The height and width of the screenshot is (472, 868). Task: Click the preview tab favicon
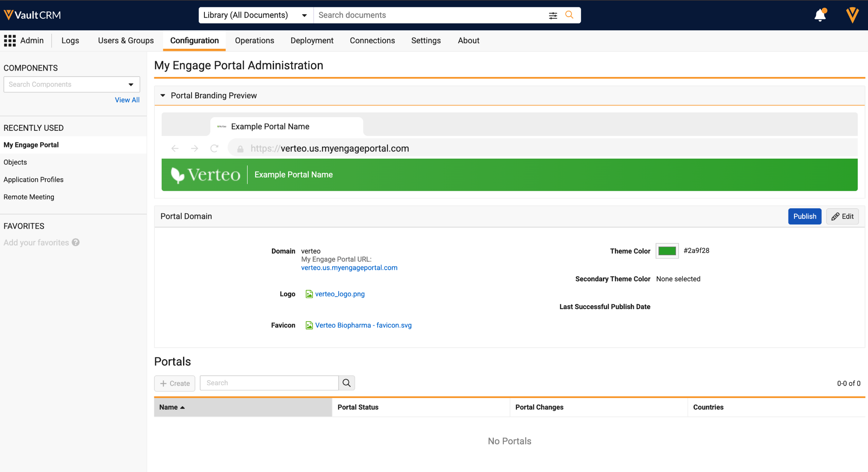(222, 127)
